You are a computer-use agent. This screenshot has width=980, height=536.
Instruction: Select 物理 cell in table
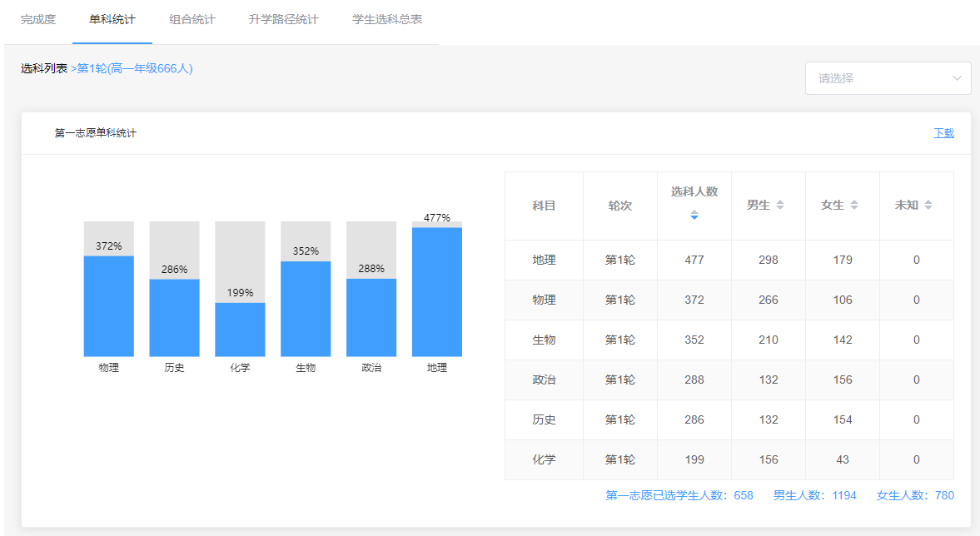click(544, 300)
